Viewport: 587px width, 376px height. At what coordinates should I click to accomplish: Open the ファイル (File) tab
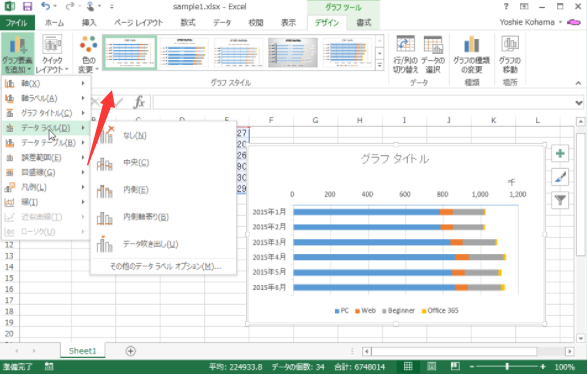pyautogui.click(x=17, y=23)
